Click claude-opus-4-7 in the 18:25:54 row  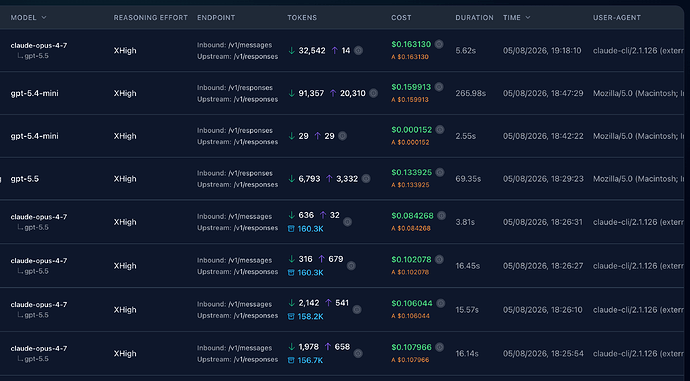coord(39,348)
